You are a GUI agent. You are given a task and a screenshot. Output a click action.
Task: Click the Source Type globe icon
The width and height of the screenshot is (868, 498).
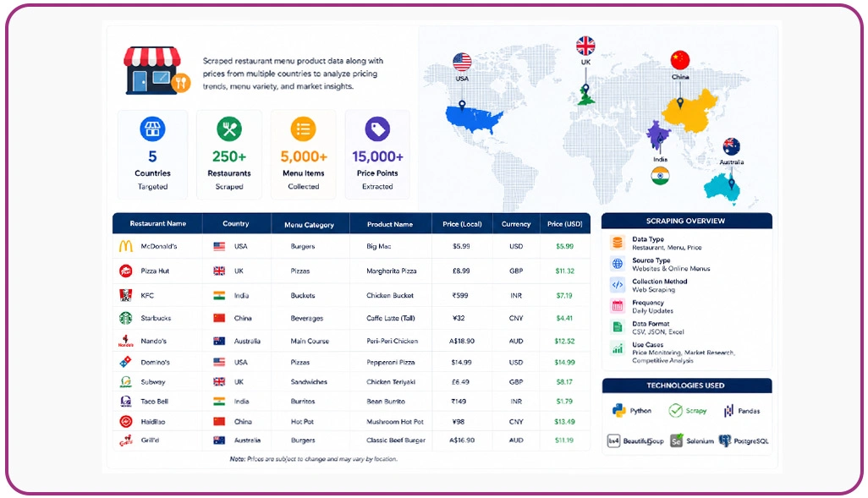(x=618, y=264)
